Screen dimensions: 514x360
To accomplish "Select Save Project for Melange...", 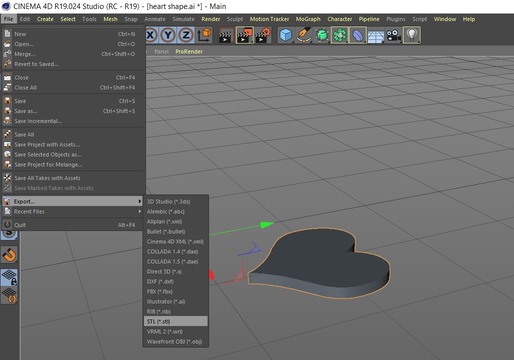I will (x=73, y=165).
